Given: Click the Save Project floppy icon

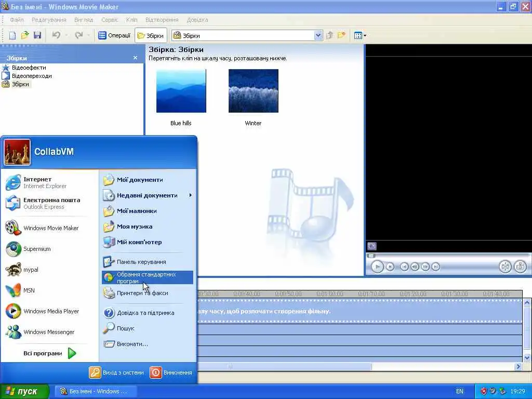Looking at the screenshot, I should 37,35.
